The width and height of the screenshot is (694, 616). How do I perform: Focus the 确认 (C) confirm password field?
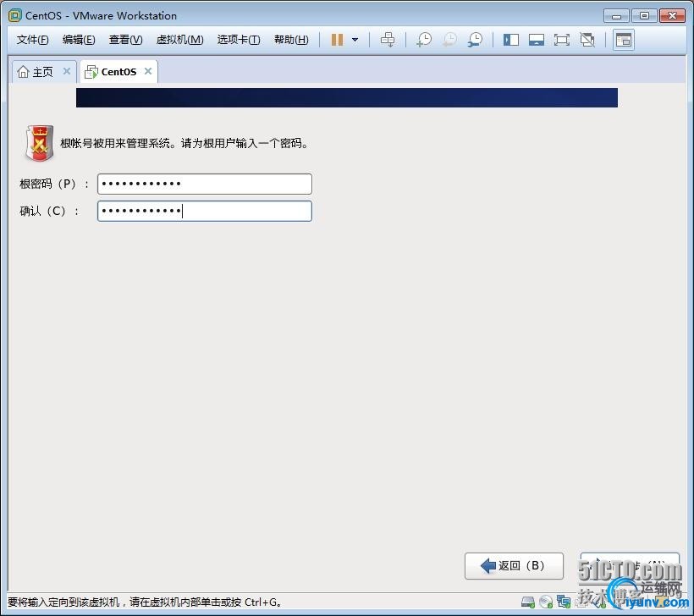[205, 211]
